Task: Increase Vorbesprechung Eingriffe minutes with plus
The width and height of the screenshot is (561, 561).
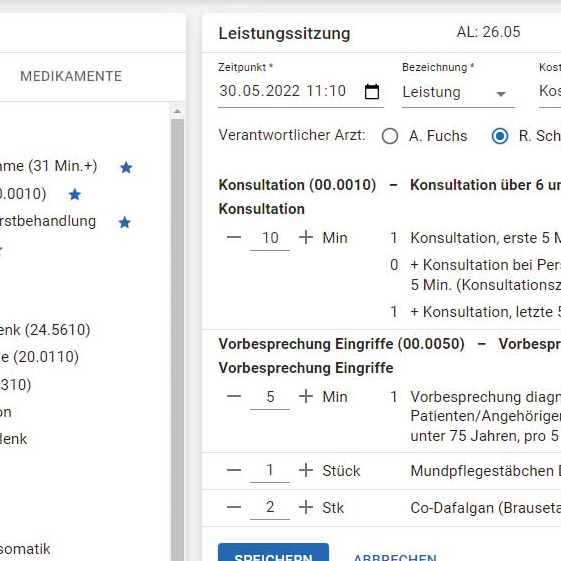Action: click(306, 396)
